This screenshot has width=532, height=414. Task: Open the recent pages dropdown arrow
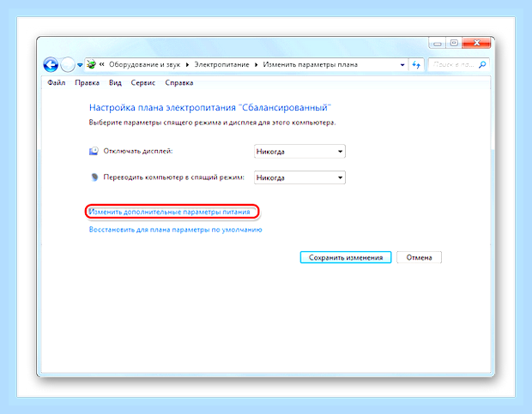point(80,64)
